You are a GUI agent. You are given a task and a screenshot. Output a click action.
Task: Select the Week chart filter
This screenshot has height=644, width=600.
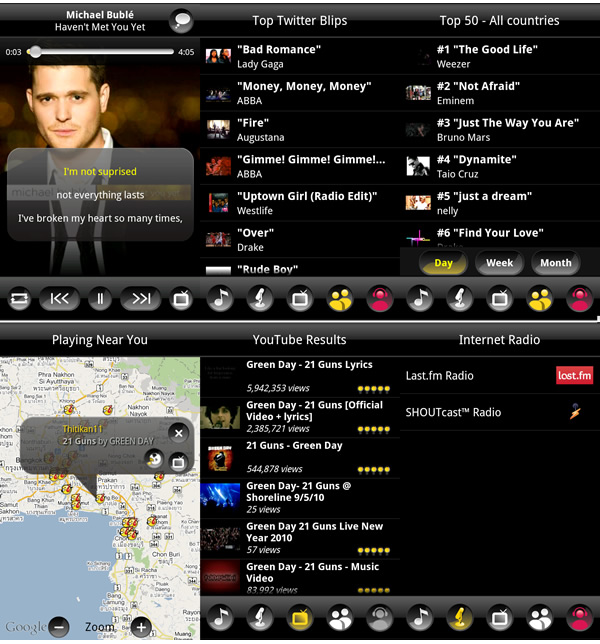pyautogui.click(x=499, y=263)
